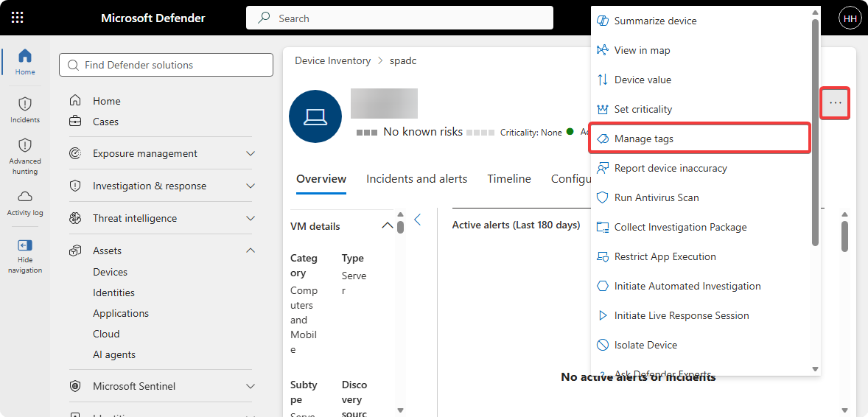The height and width of the screenshot is (417, 868).
Task: Click the page scroll-down arrow at far right
Action: (844, 410)
